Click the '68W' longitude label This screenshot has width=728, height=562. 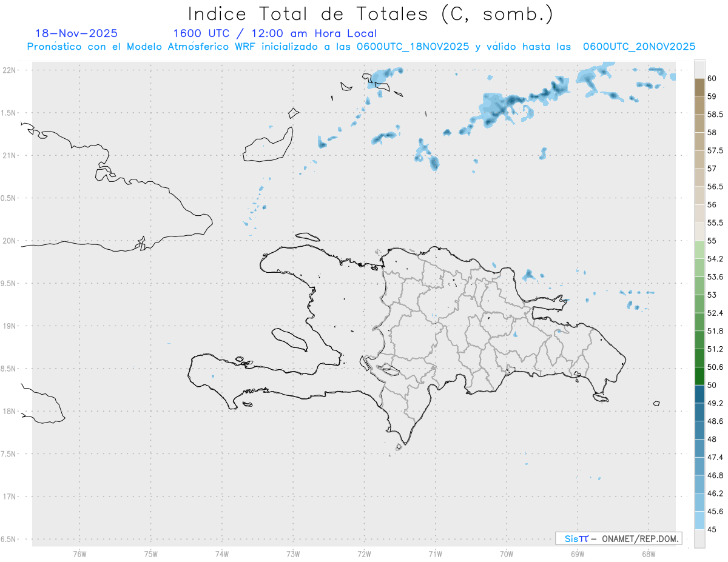pyautogui.click(x=649, y=554)
